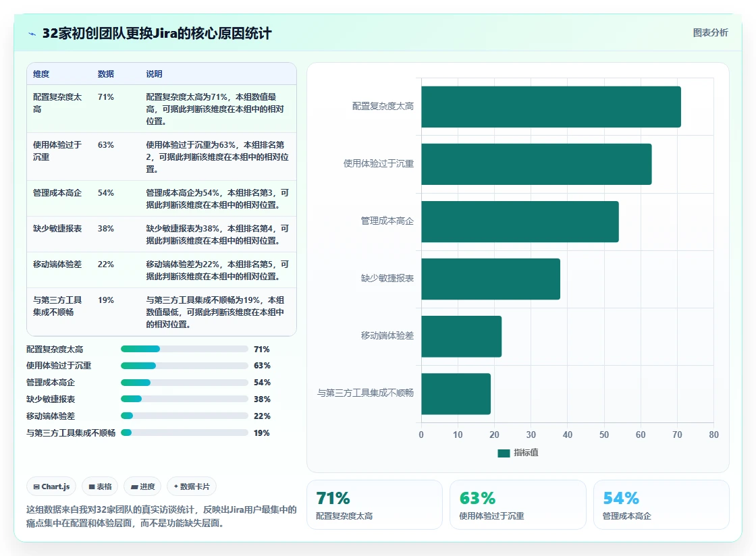The width and height of the screenshot is (756, 556).
Task: Click the 与第三方工具集成不顺畅 chart bar
Action: tap(456, 393)
